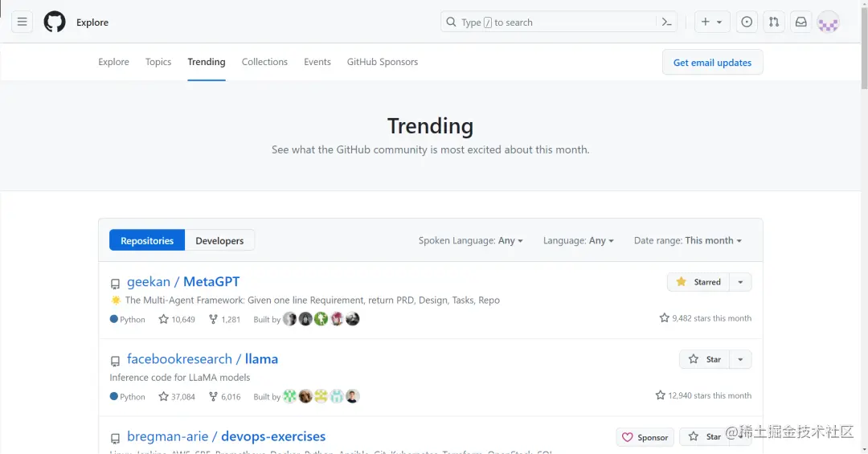
Task: Click the star icon before 9,482 stars this month
Action: point(665,318)
